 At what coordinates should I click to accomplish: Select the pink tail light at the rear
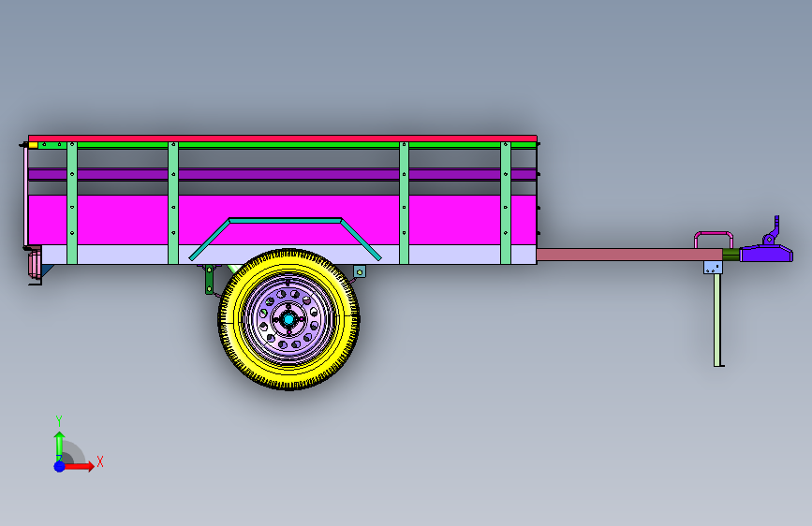pos(35,265)
